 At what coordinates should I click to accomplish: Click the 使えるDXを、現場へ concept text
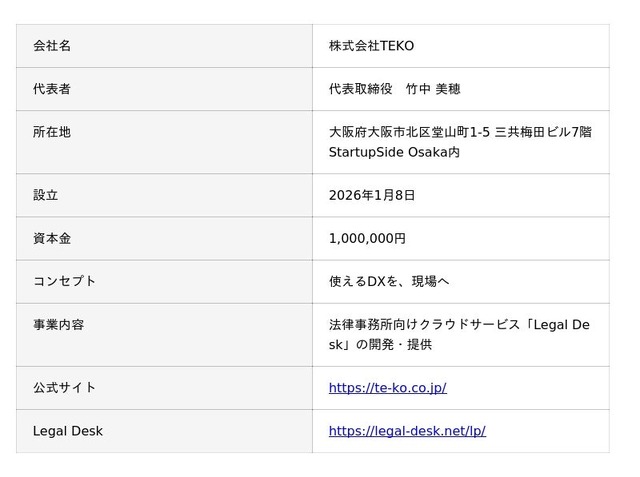tap(389, 282)
